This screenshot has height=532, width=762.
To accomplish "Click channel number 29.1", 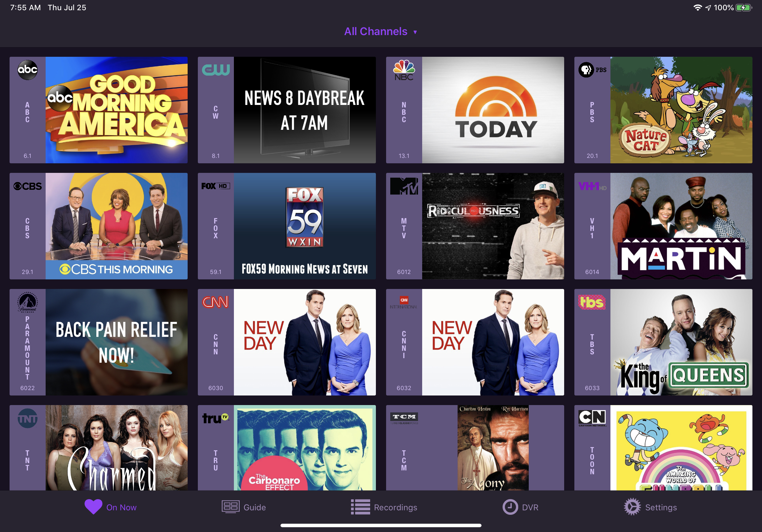I will (x=27, y=272).
